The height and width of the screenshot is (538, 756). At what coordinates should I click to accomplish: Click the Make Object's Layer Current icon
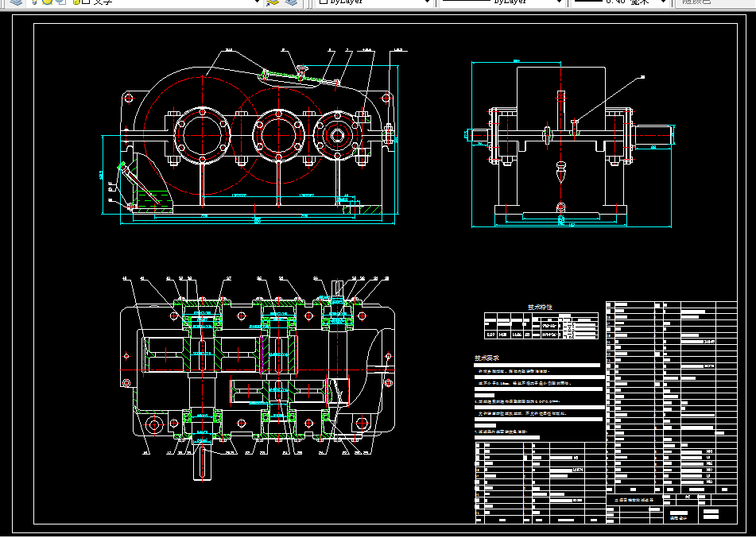[x=273, y=2]
